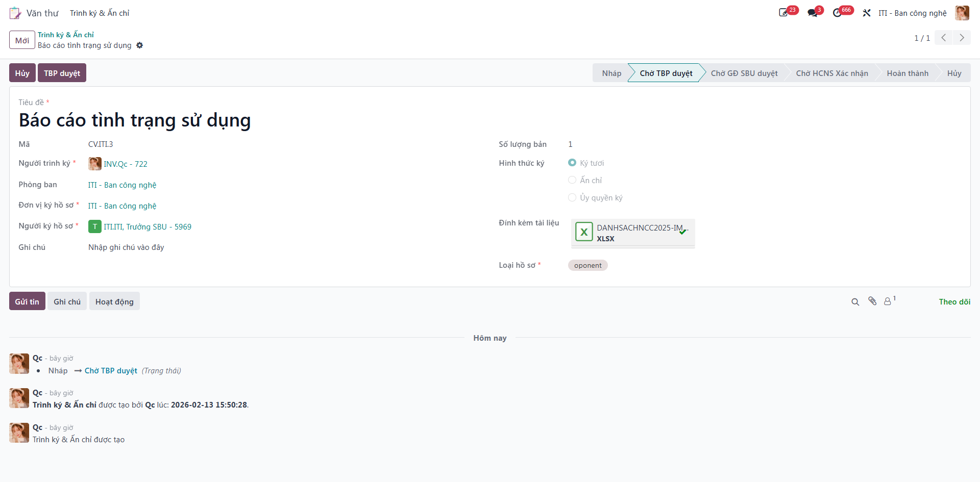Screen dimensions: 980x482
Task: Open the Văn thư app icon
Action: click(x=15, y=13)
